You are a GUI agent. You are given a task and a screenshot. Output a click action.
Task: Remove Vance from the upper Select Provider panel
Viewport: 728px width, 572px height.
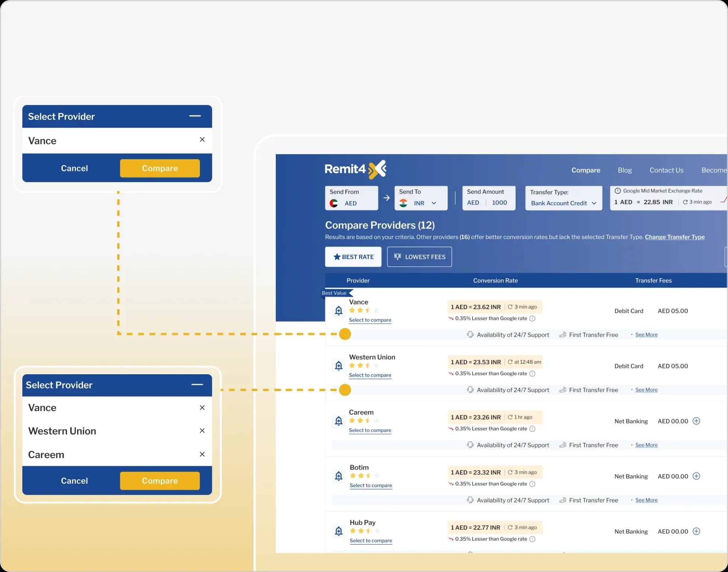(x=202, y=139)
